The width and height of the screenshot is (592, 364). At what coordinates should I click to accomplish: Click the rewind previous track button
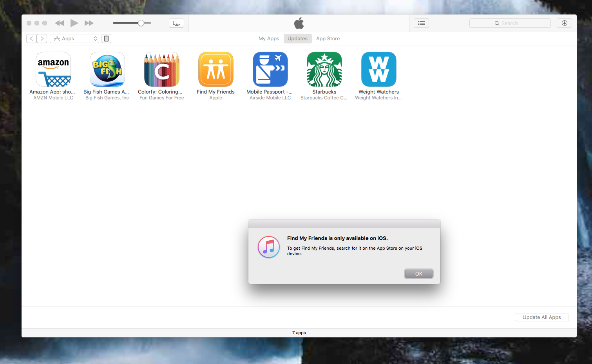59,23
